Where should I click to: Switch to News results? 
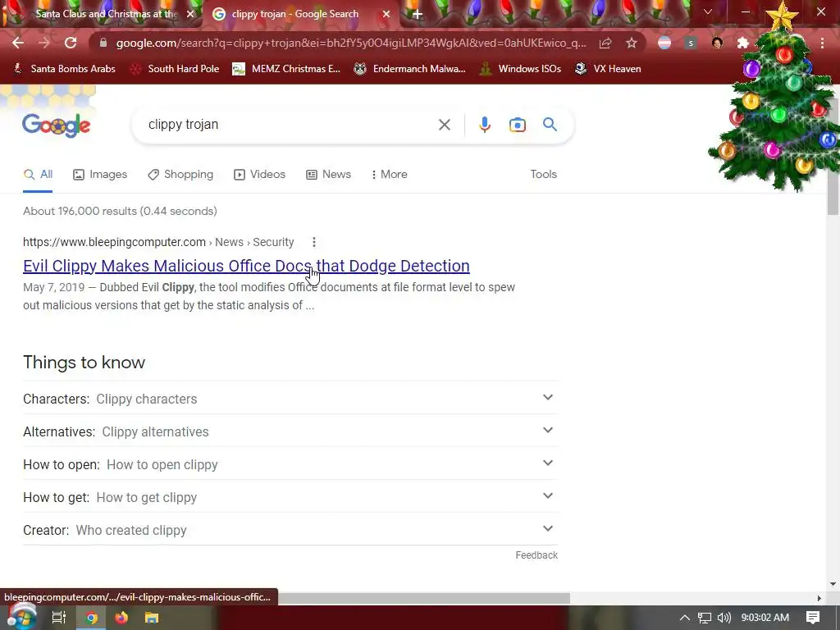tap(328, 175)
